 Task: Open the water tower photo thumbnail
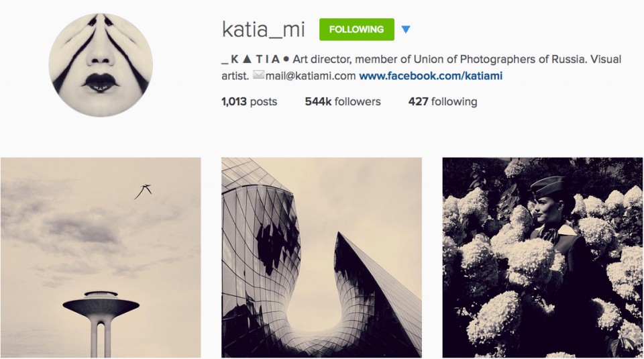click(101, 258)
